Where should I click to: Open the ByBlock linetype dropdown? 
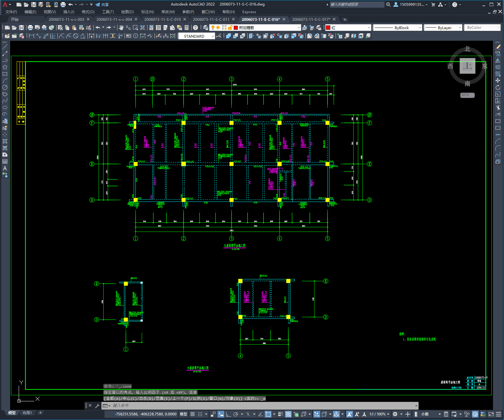tap(398, 28)
